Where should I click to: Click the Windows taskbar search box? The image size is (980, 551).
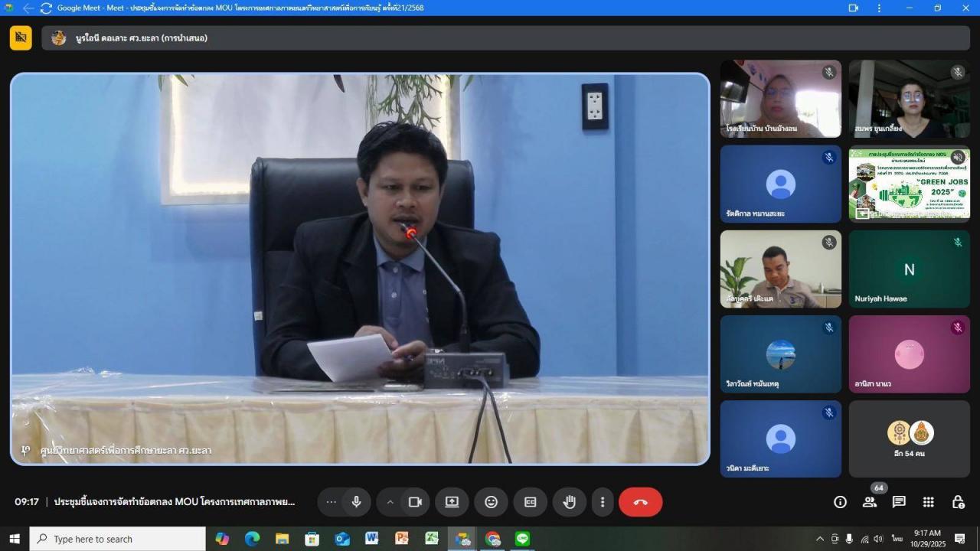pyautogui.click(x=118, y=539)
